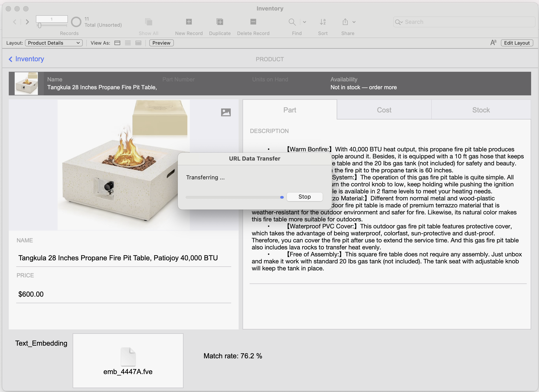
Task: Click the Part Number header label
Action: point(178,80)
